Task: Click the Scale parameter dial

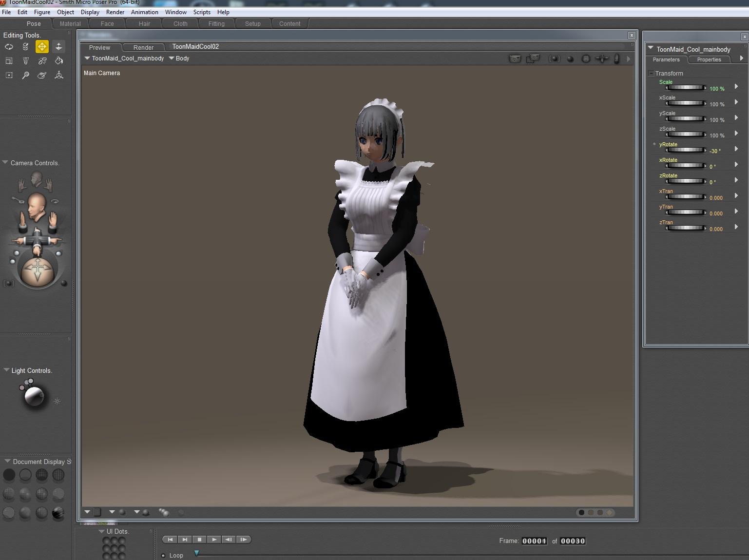Action: 686,88
